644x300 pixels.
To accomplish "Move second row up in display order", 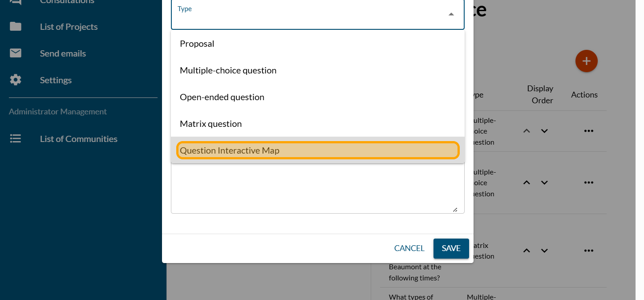I will coord(527,182).
